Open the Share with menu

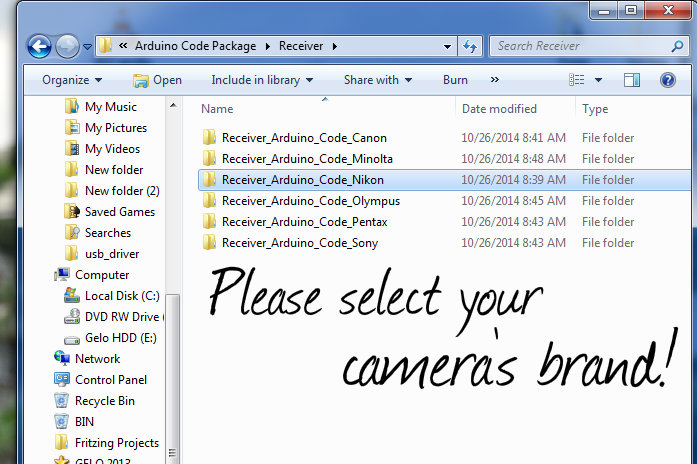click(378, 80)
